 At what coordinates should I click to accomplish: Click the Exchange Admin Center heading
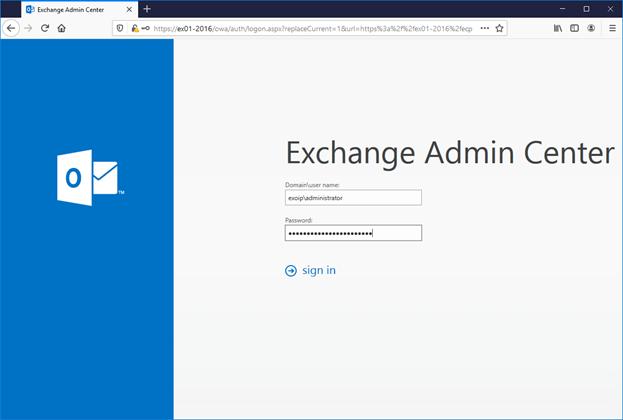[450, 154]
